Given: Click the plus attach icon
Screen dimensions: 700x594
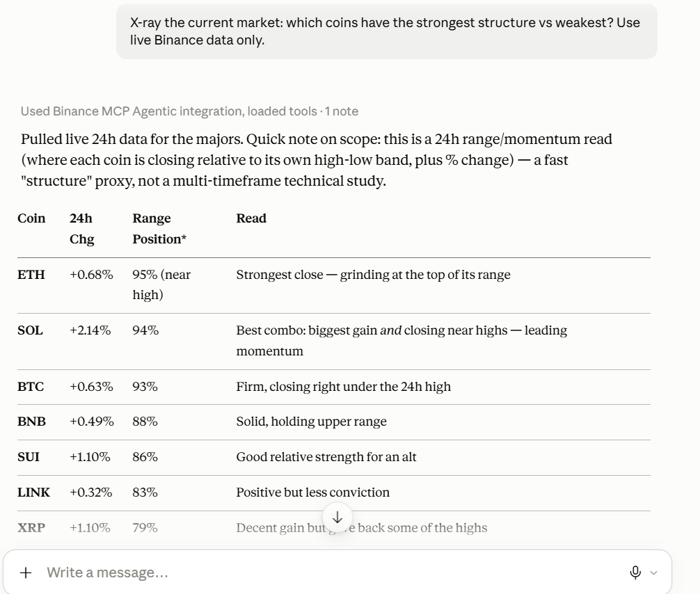Looking at the screenshot, I should click(26, 572).
